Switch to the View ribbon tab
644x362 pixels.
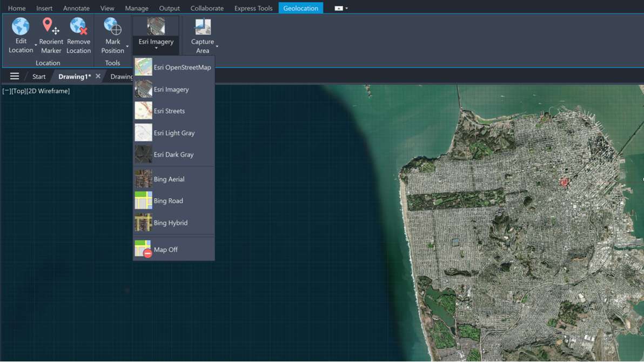pyautogui.click(x=107, y=8)
